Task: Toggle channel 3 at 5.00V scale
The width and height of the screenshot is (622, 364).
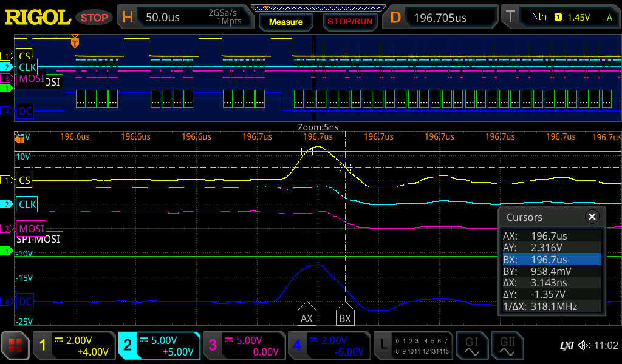Action: [x=244, y=345]
